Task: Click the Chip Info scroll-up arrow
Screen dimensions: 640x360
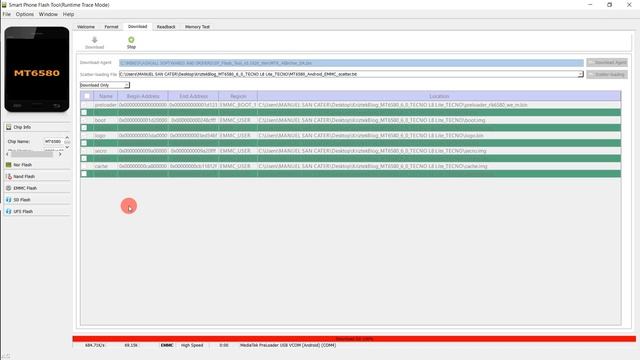Action: coord(67,138)
